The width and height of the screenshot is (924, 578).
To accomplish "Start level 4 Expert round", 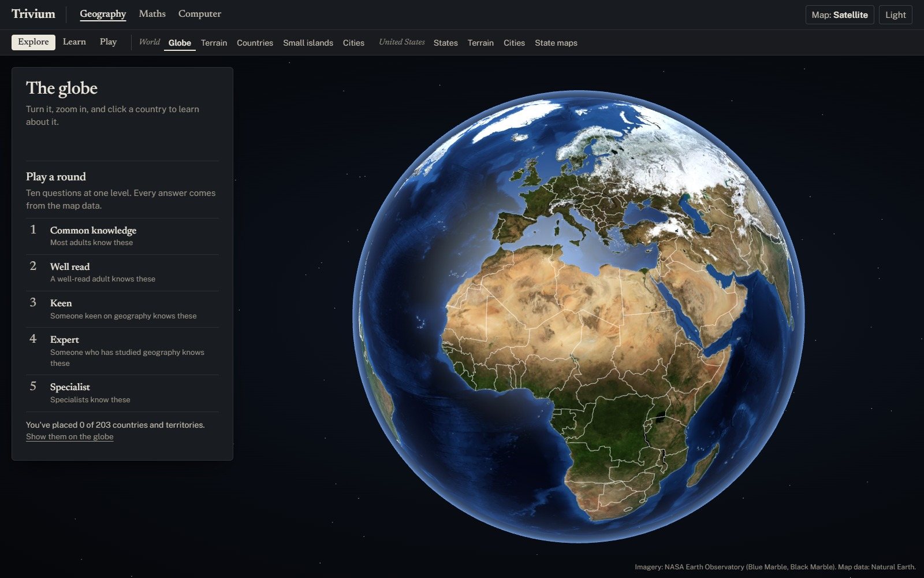I will 122,351.
